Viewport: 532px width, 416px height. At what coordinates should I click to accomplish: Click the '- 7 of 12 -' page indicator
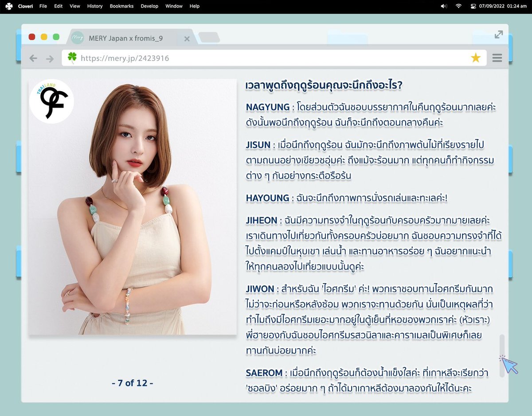133,383
